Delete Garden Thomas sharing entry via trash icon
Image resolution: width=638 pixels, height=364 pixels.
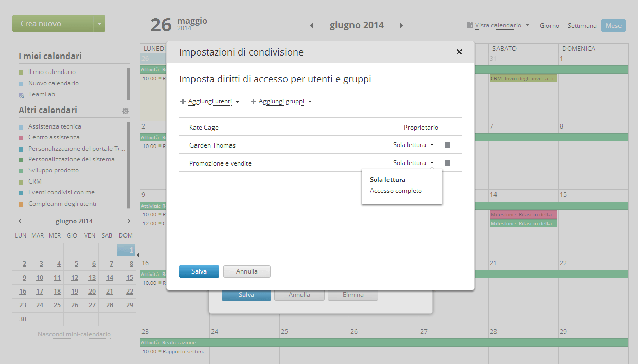(447, 145)
